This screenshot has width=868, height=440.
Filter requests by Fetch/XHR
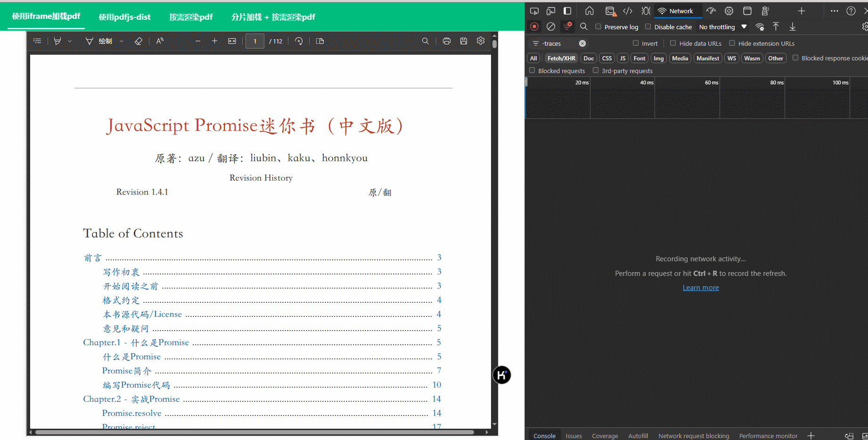[x=561, y=58]
